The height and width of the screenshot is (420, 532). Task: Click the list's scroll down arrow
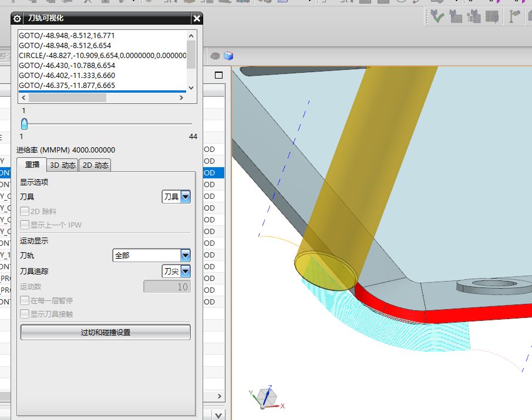[191, 88]
